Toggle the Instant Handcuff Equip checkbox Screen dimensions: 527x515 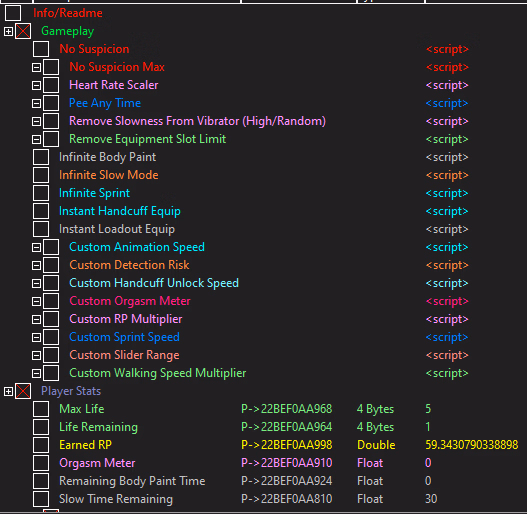pos(41,211)
